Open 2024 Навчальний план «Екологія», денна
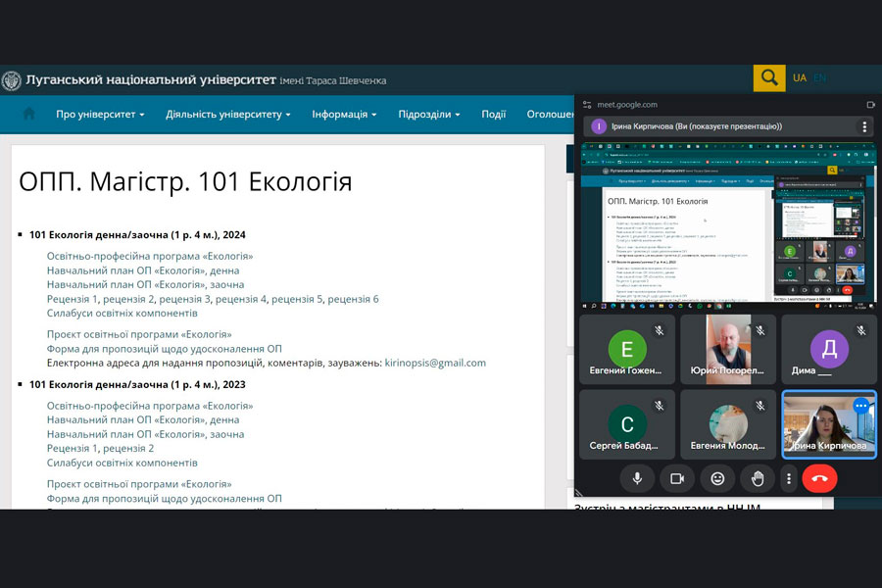The width and height of the screenshot is (882, 588). tap(143, 270)
